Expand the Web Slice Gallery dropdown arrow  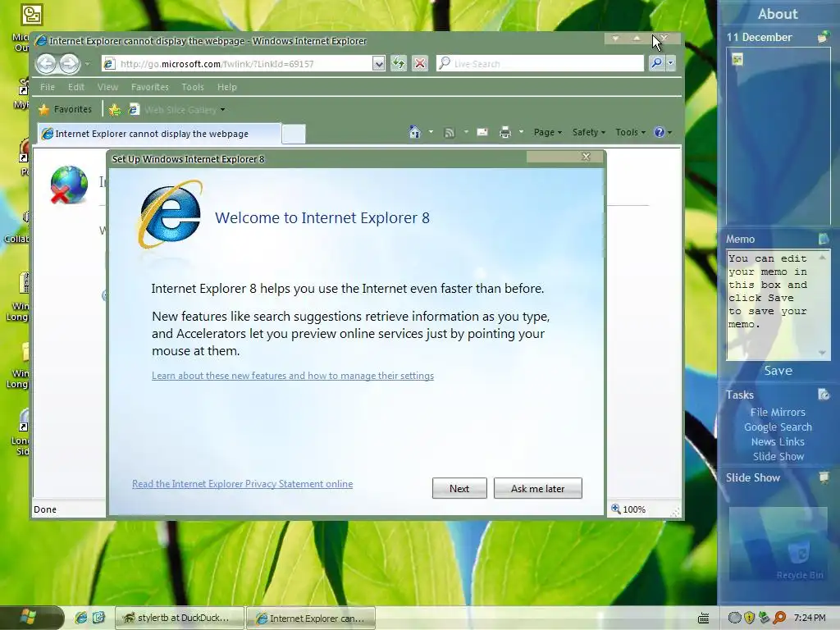coord(223,110)
